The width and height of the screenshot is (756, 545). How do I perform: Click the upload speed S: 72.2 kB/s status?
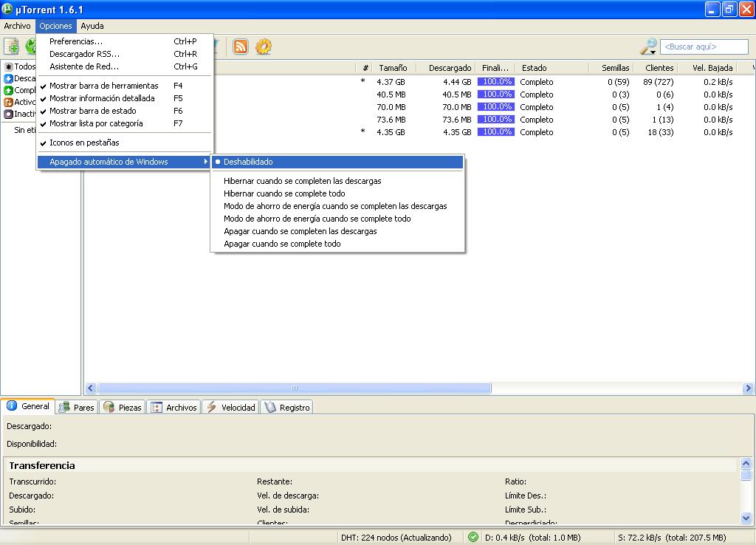click(672, 538)
